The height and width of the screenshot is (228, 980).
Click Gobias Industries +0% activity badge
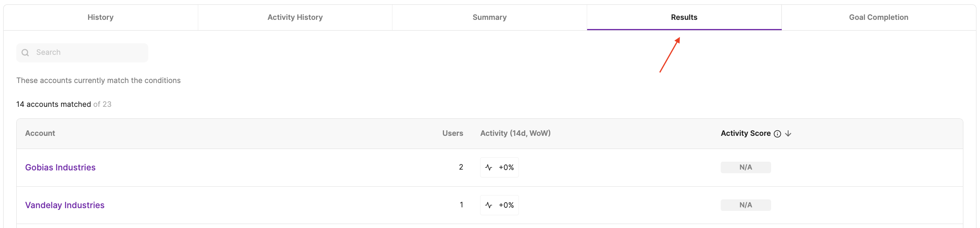tap(506, 168)
